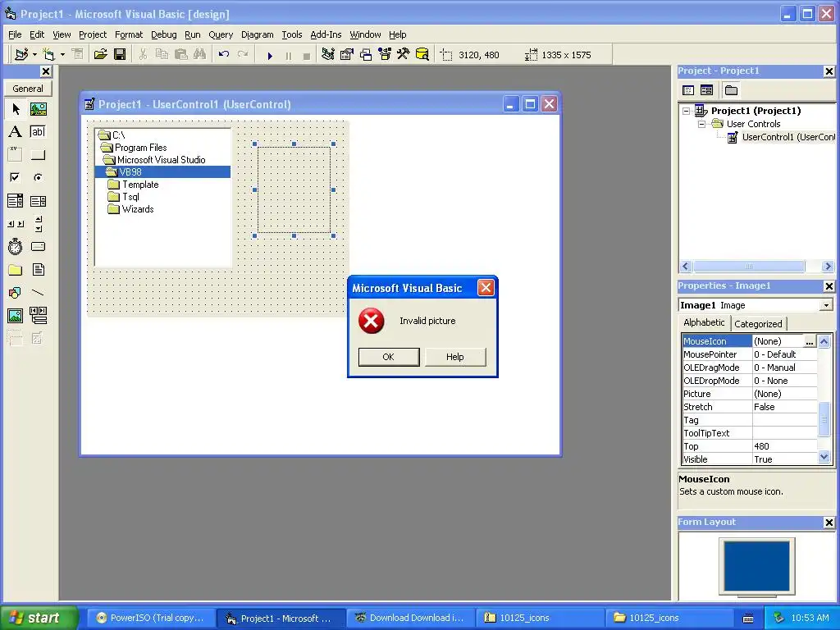
Task: Choose the Frame tool in the toolbox
Action: (x=16, y=155)
